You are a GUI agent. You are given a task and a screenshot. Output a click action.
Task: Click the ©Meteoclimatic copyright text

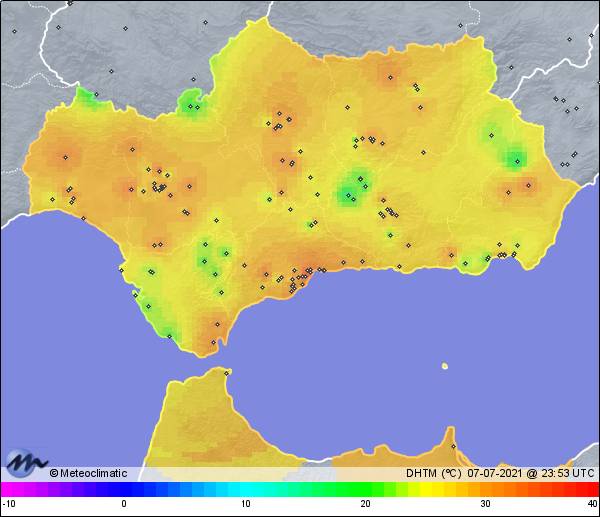(x=88, y=473)
